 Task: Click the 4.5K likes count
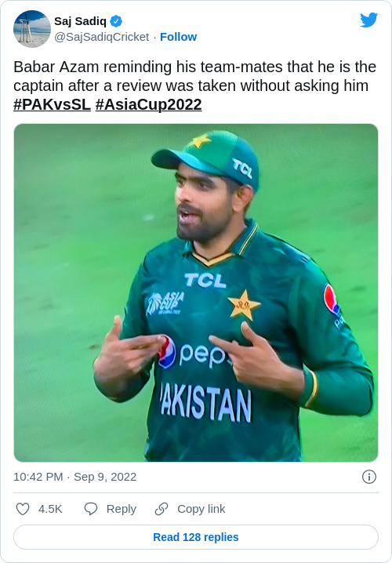[50, 509]
